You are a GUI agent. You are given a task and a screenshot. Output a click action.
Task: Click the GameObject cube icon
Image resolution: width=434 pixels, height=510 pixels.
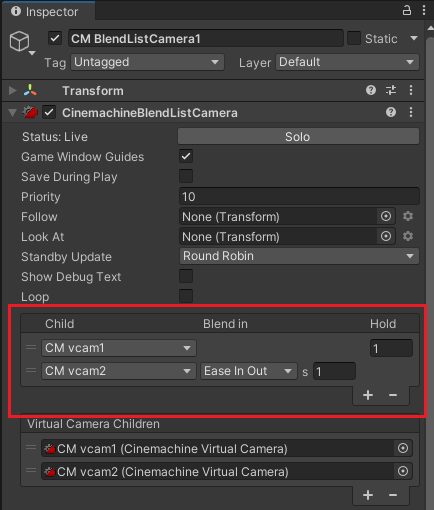click(19, 41)
